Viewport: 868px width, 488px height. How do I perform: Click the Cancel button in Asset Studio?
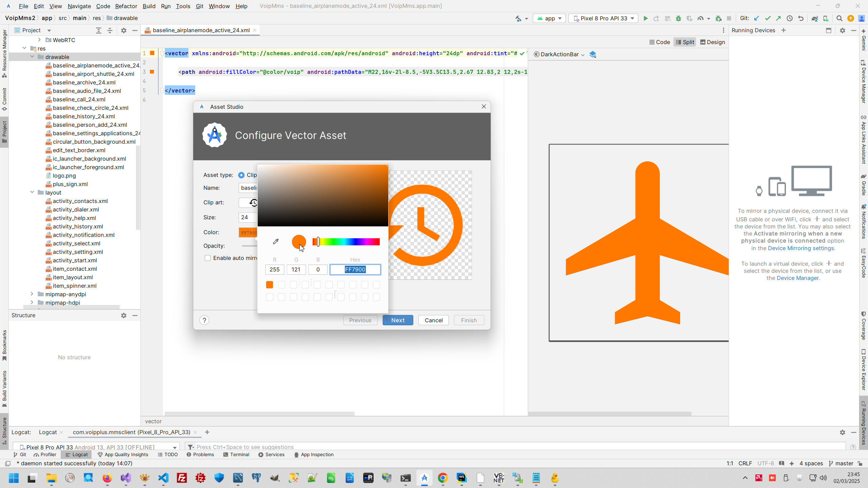[x=433, y=320]
